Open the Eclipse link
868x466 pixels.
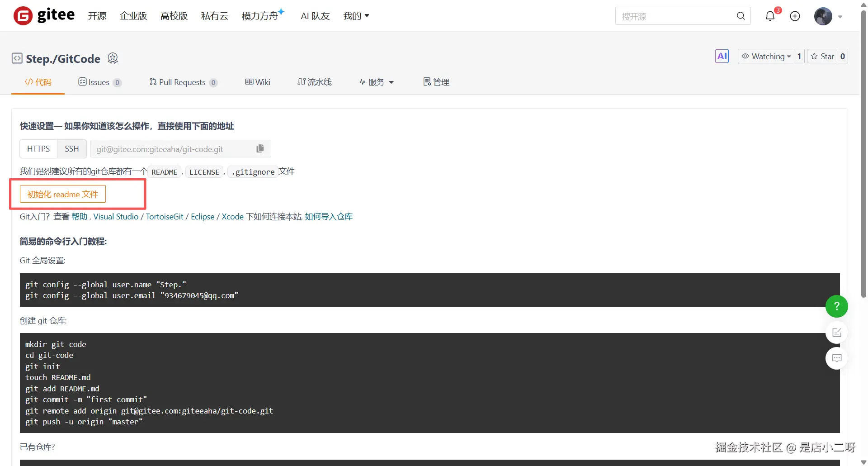(x=203, y=217)
